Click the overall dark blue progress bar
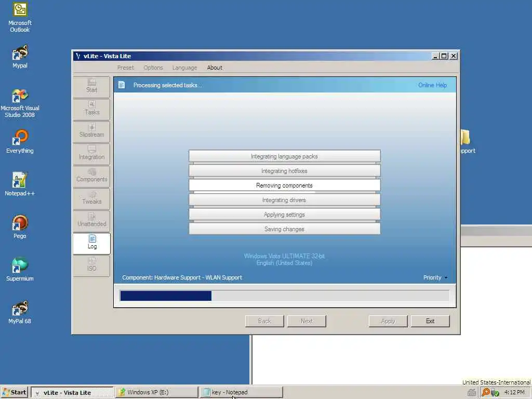This screenshot has width=532, height=399. 285,296
